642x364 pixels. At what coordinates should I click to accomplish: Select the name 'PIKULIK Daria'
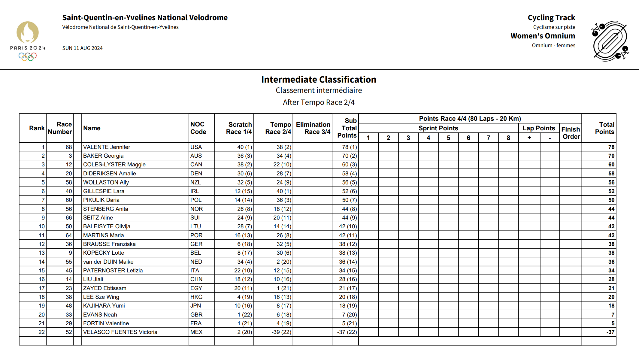[x=101, y=200]
